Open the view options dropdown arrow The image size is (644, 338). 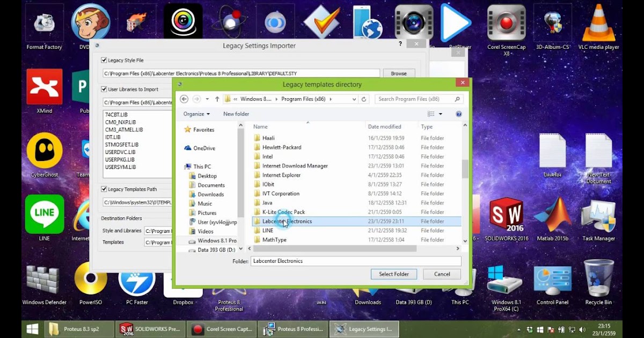(441, 114)
